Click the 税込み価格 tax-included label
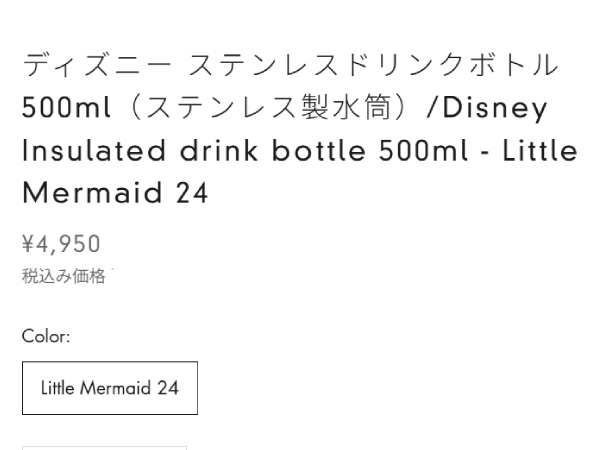The width and height of the screenshot is (600, 450). point(64,277)
